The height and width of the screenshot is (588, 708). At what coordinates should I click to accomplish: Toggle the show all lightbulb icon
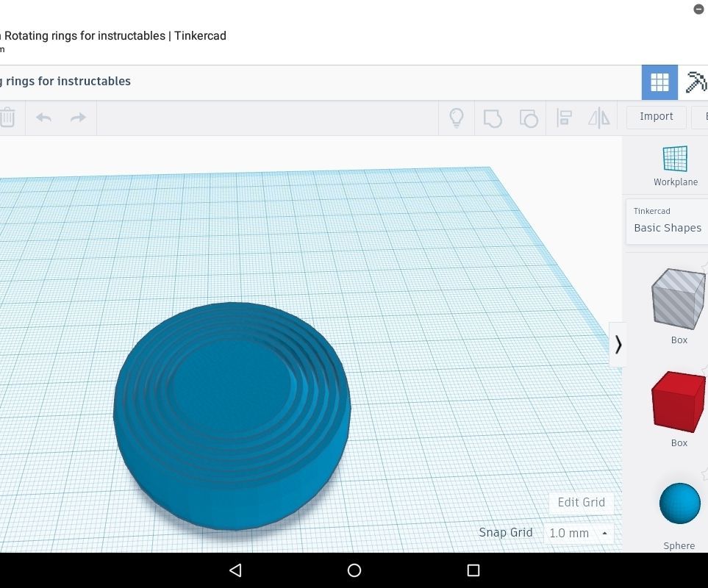pos(457,118)
